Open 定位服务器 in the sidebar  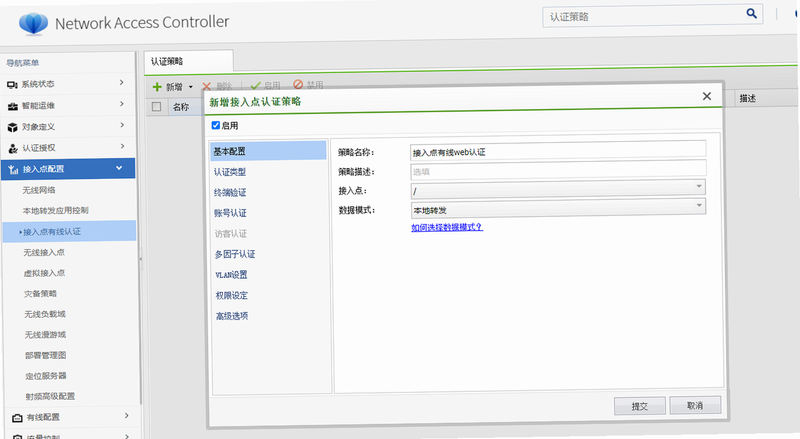46,376
